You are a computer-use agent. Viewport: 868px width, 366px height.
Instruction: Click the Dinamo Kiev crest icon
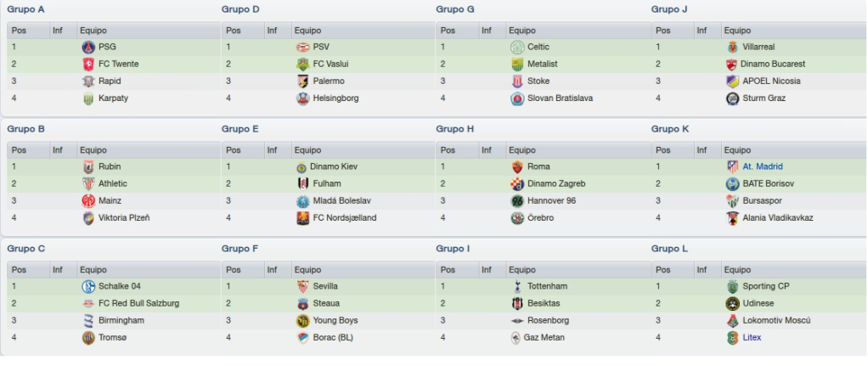click(x=302, y=166)
